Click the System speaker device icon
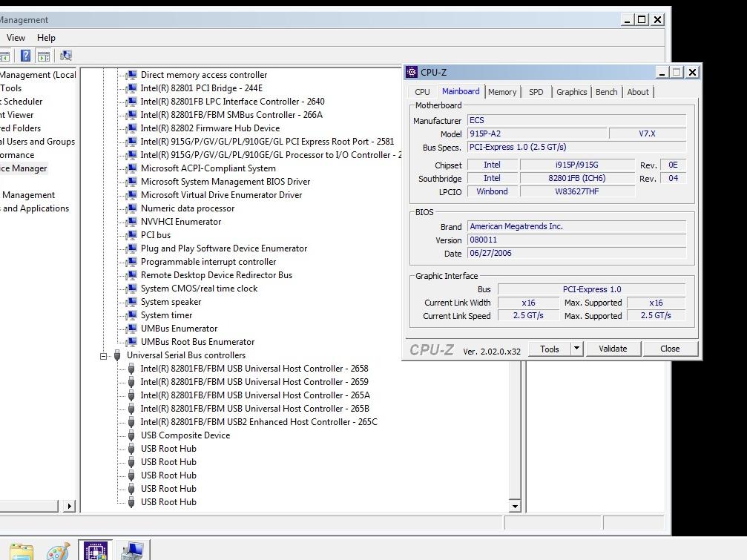This screenshot has height=560, width=747. pyautogui.click(x=131, y=302)
